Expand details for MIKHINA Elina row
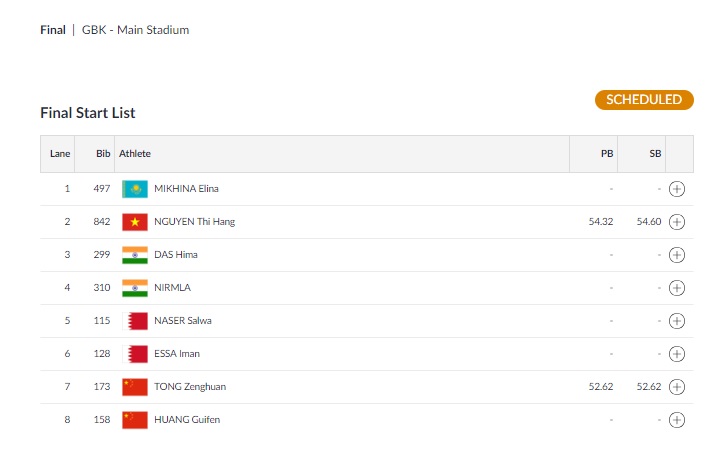The width and height of the screenshot is (721, 458). pyautogui.click(x=676, y=189)
